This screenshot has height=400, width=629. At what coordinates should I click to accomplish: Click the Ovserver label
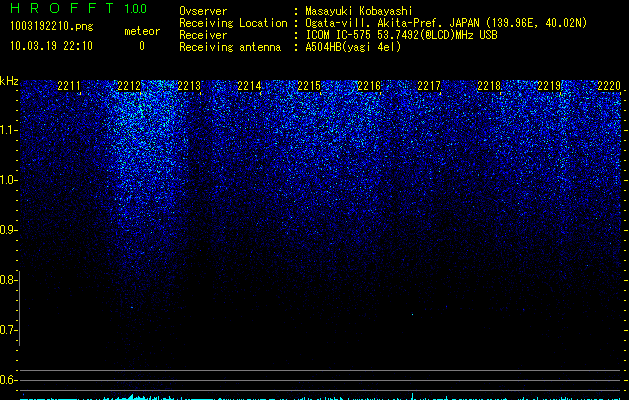tap(203, 11)
